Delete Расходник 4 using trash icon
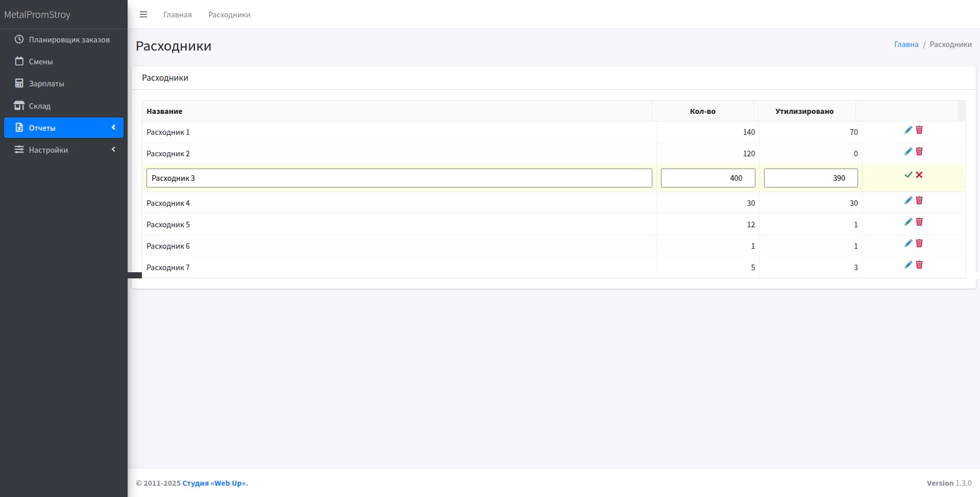Image resolution: width=980 pixels, height=497 pixels. 919,201
